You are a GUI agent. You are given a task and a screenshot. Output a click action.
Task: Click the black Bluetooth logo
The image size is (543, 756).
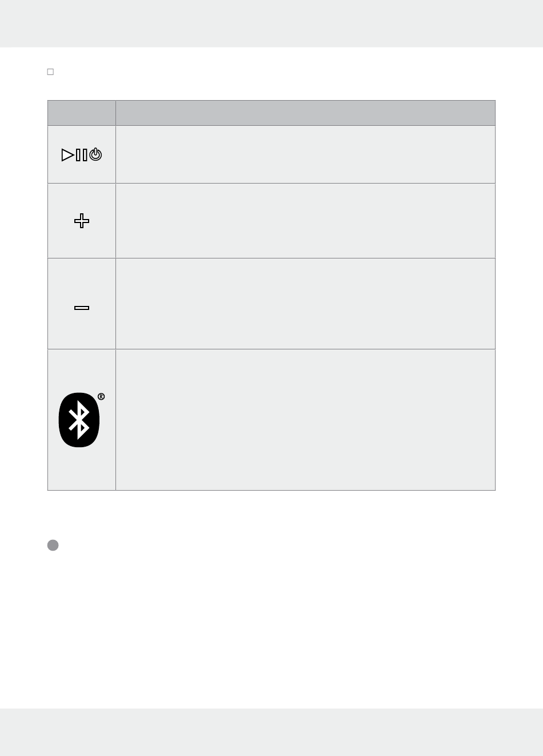pyautogui.click(x=79, y=420)
